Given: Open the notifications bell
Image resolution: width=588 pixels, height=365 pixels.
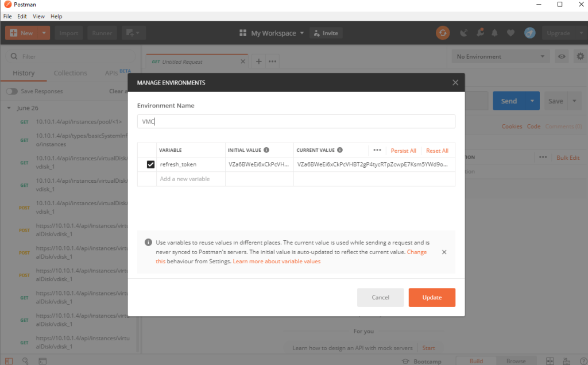Looking at the screenshot, I should click(494, 33).
